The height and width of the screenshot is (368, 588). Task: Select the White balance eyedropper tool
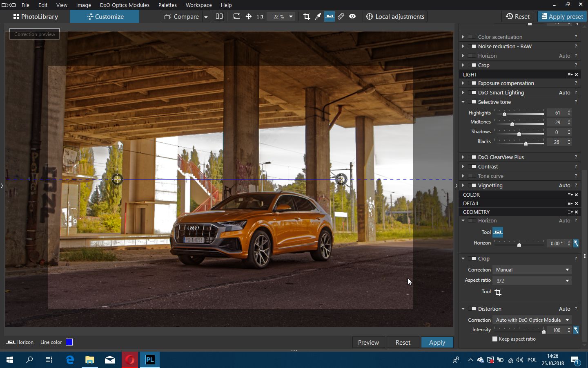pyautogui.click(x=318, y=16)
